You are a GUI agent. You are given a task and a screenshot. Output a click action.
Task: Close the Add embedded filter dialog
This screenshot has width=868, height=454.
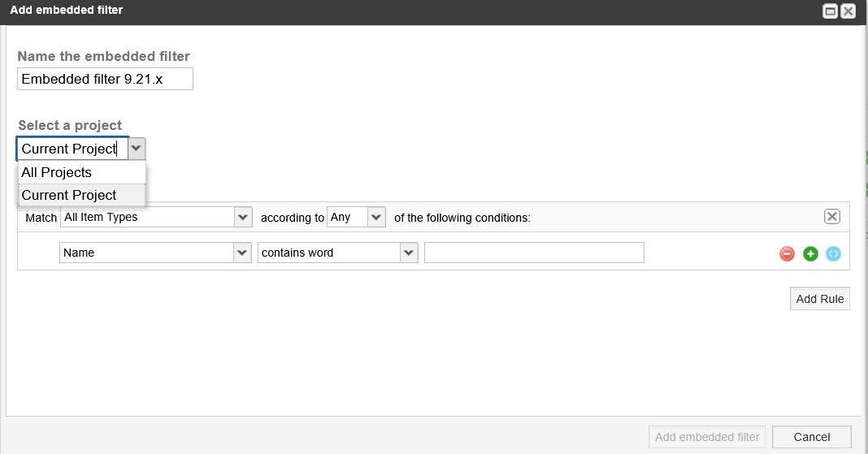click(x=848, y=11)
